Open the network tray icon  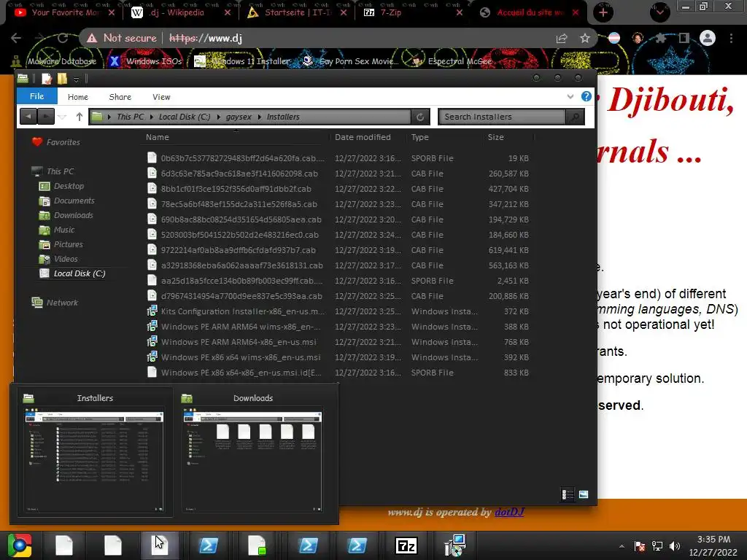tap(657, 546)
